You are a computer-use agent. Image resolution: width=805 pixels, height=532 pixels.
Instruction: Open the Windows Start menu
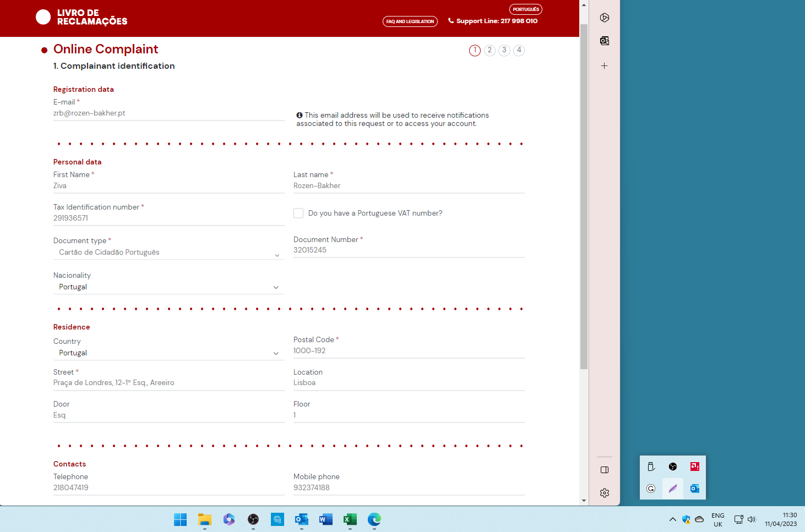click(x=181, y=519)
